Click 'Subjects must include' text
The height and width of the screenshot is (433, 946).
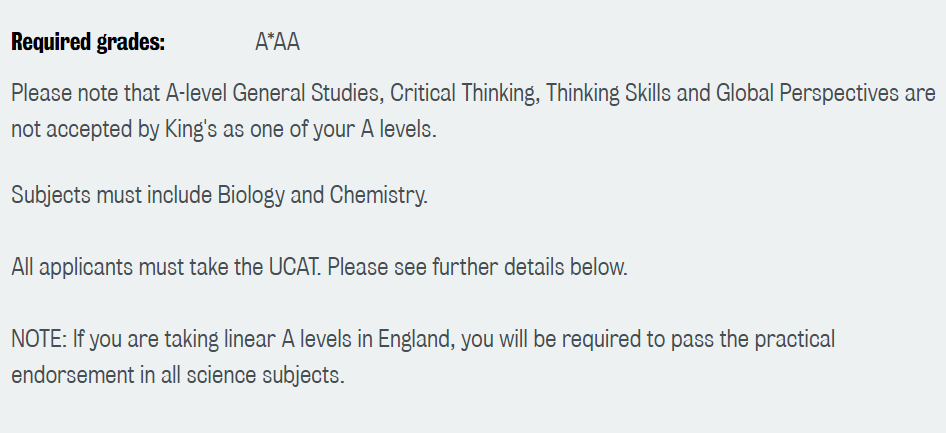pos(111,194)
